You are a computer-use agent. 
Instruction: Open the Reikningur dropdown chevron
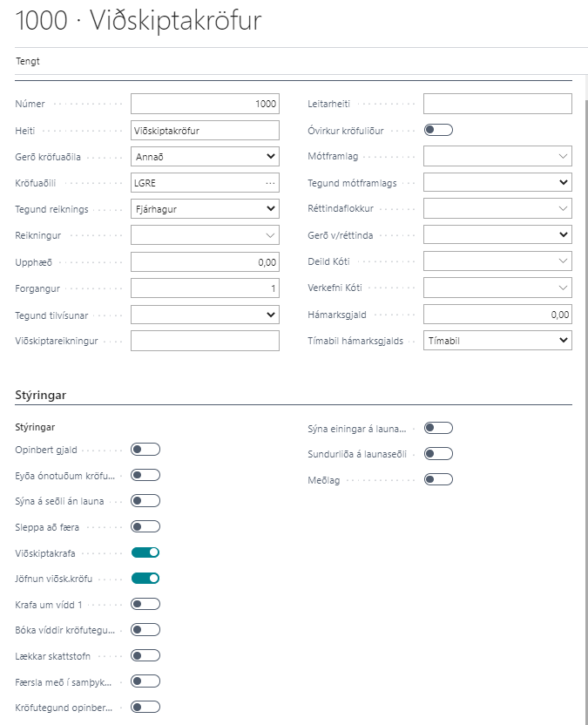tap(270, 235)
